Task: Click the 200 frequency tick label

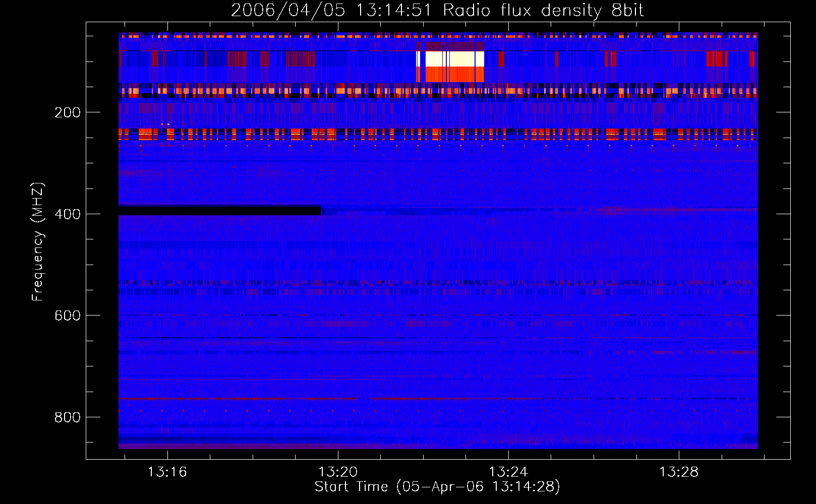Action: (x=68, y=112)
